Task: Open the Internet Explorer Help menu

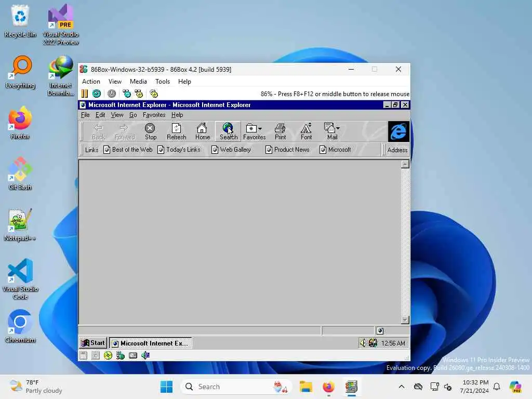Action: pos(177,115)
